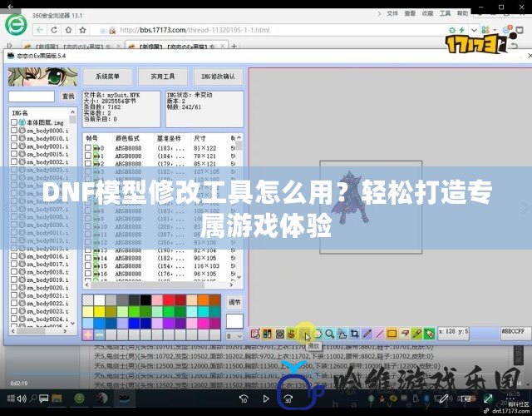Tick the frame 1 checkbox
This screenshot has width=532, height=416.
coord(88,156)
